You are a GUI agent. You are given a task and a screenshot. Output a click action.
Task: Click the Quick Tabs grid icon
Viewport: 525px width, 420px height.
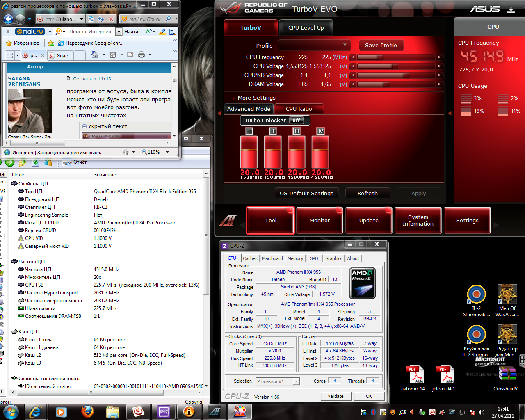pos(10,55)
